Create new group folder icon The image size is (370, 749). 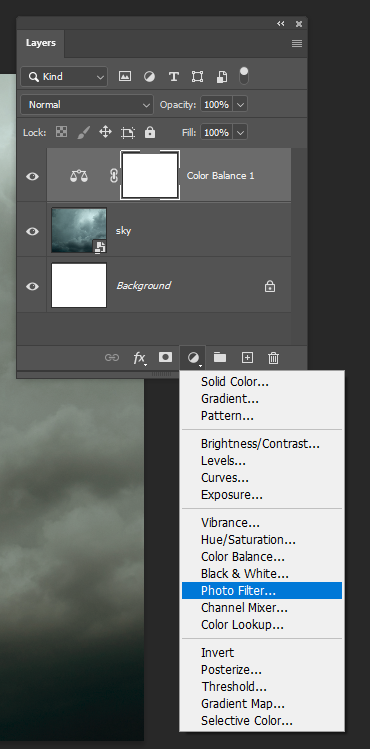coord(220,357)
